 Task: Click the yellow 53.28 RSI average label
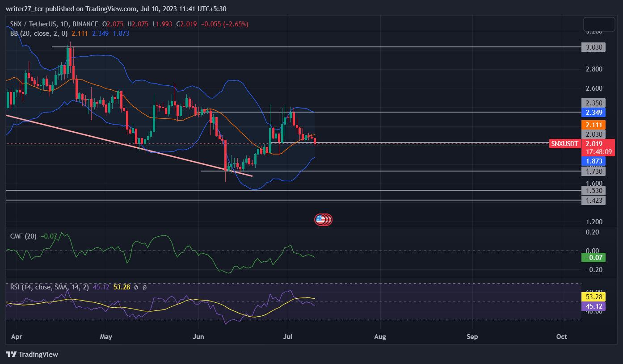594,297
